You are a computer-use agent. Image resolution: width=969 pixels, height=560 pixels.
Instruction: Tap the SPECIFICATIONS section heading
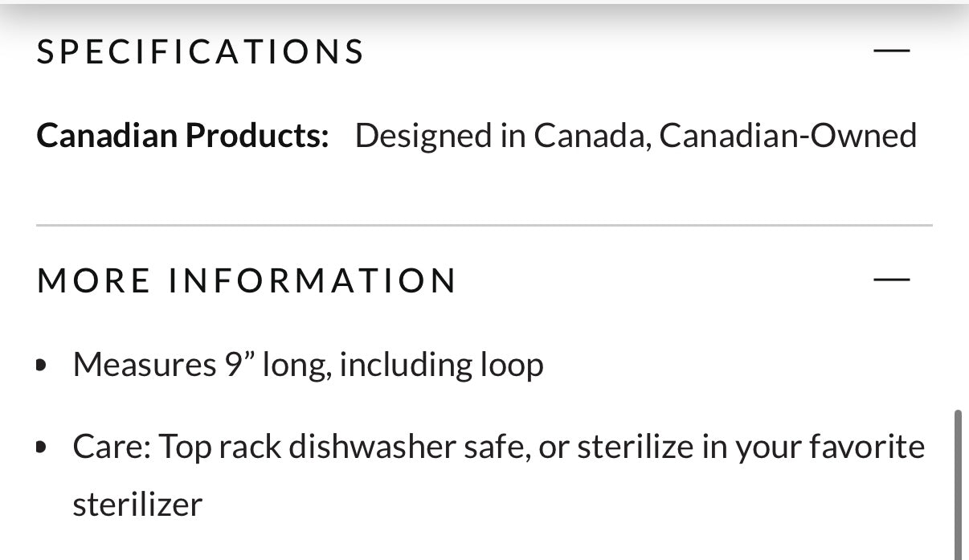tap(201, 52)
